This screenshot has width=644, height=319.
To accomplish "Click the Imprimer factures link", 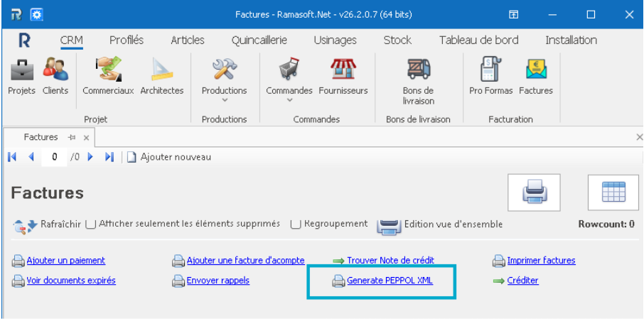I will coord(542,260).
